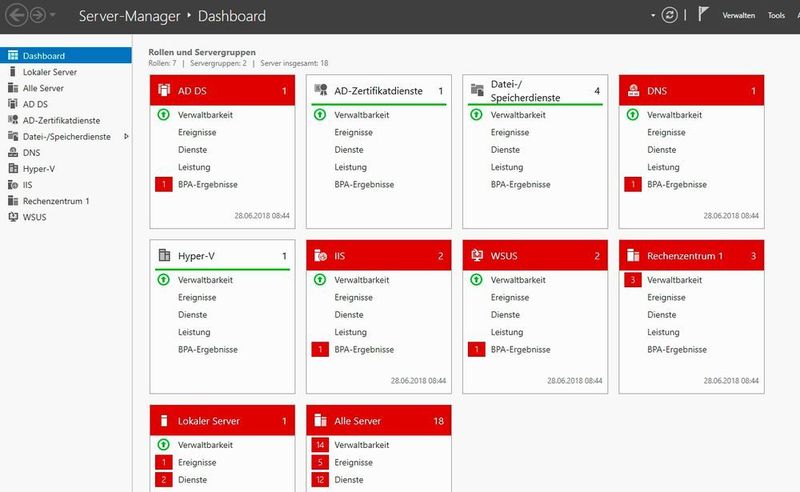Open Verwaltbarkeit in the DNS tile
The image size is (800, 492).
pos(674,115)
